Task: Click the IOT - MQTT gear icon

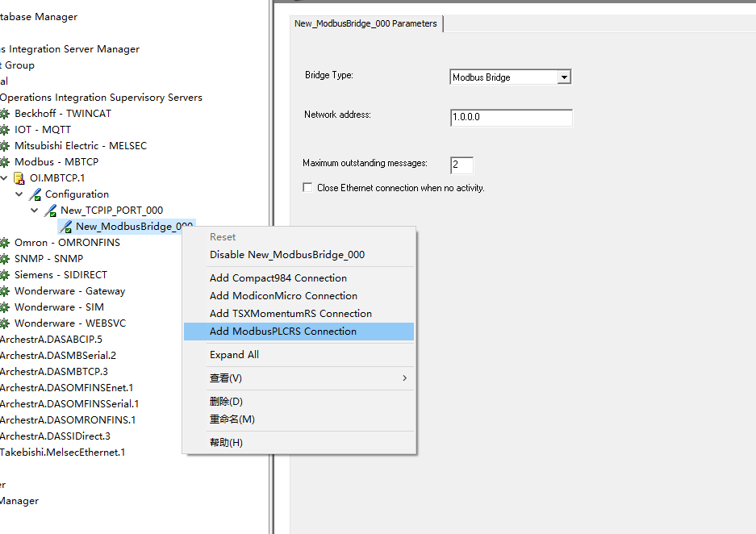Action: tap(4, 130)
